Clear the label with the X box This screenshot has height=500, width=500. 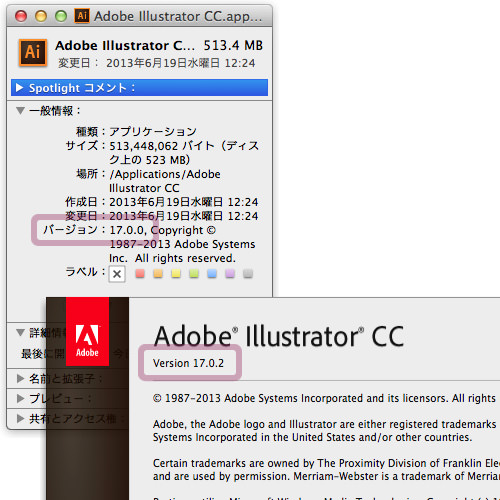tap(117, 274)
